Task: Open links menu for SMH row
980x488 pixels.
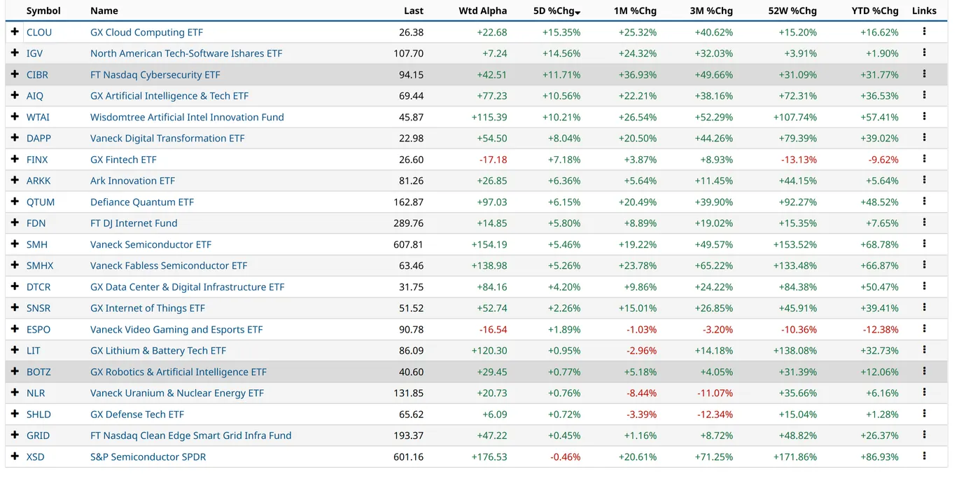Action: (x=924, y=244)
